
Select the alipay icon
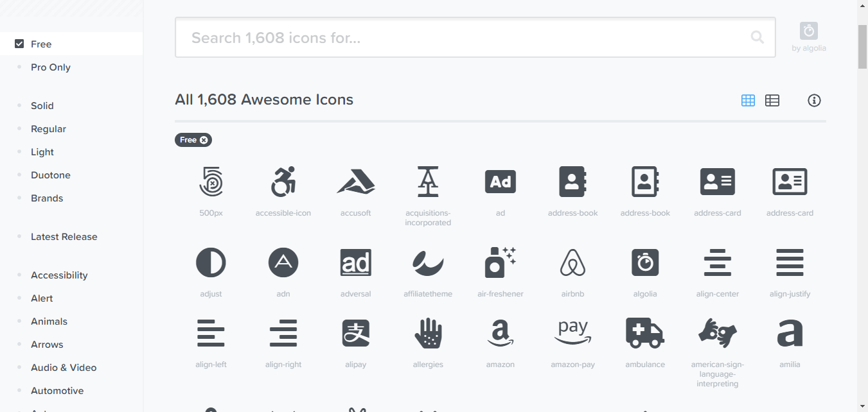pyautogui.click(x=356, y=333)
